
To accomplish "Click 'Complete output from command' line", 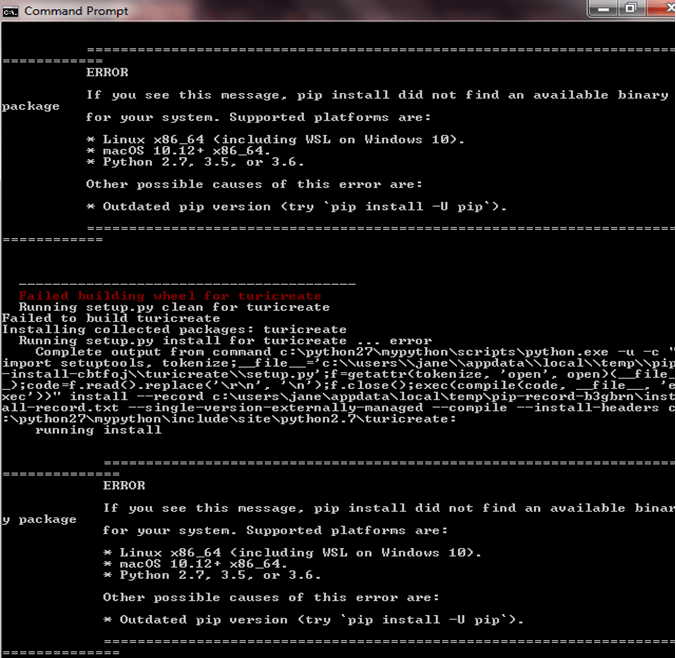I will pyautogui.click(x=355, y=352).
